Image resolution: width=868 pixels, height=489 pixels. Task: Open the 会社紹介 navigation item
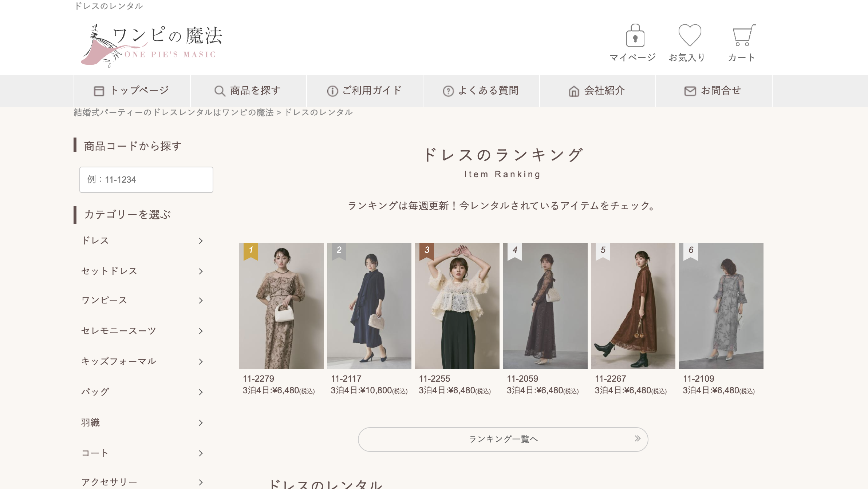pos(597,91)
